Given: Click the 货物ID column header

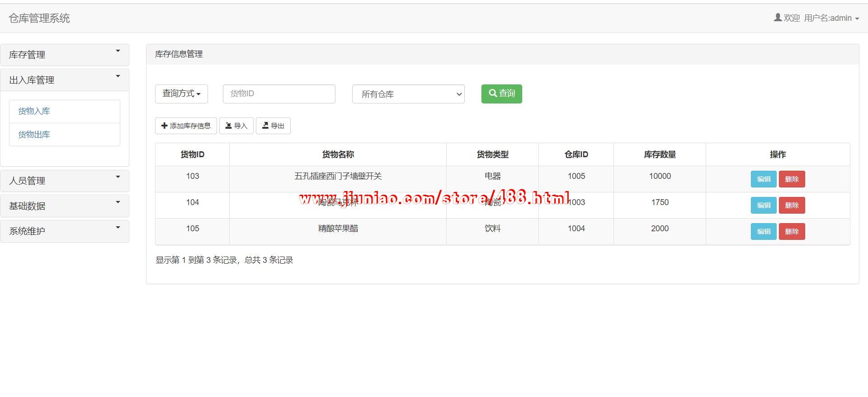Looking at the screenshot, I should [193, 154].
